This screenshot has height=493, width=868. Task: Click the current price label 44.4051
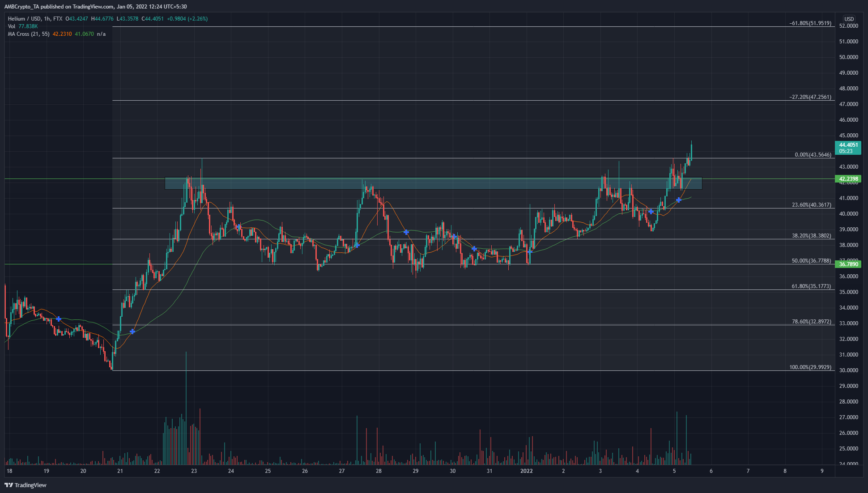point(848,145)
